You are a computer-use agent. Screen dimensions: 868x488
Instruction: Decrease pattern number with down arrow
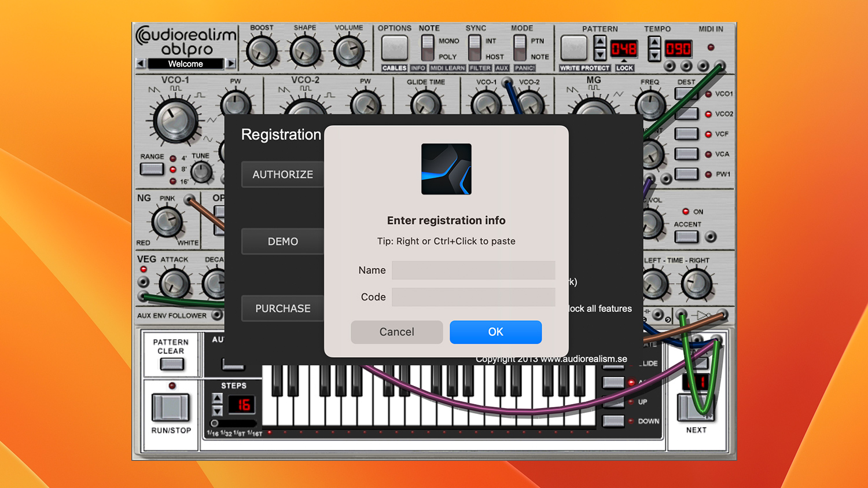coord(600,54)
